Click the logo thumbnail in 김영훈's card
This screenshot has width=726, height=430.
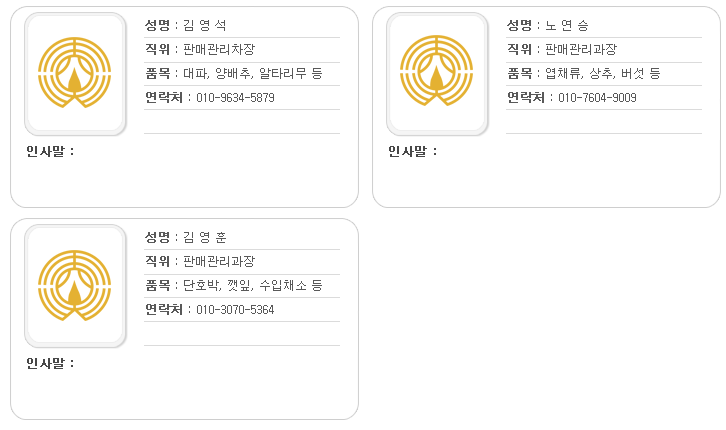pos(75,286)
